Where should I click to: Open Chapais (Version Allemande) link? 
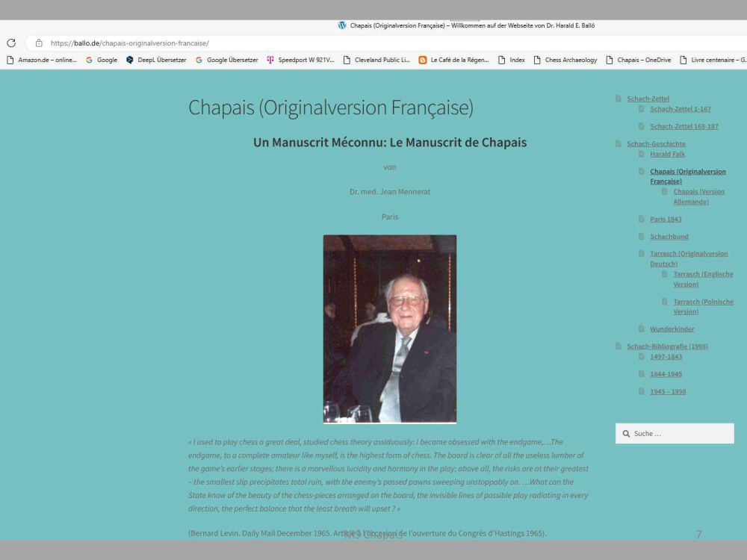point(698,196)
